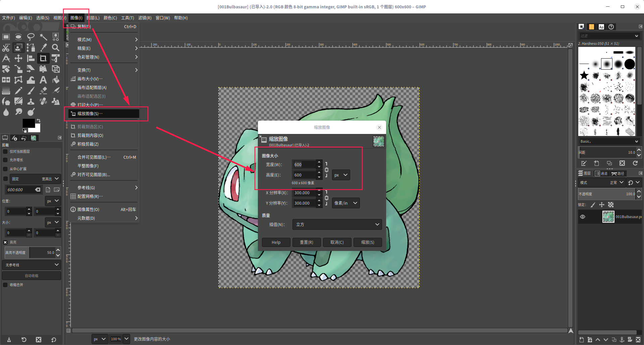
Task: Toggle the 高亮 checkbox
Action: tap(5, 242)
